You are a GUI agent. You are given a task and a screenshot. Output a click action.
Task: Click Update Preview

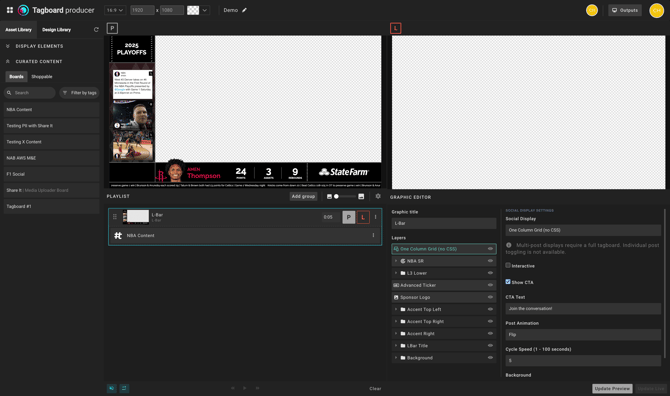(612, 388)
